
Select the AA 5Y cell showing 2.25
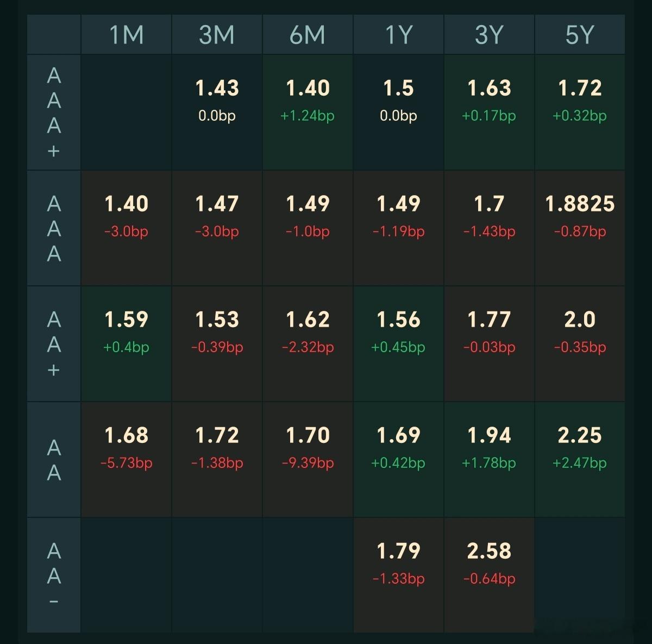[580, 460]
